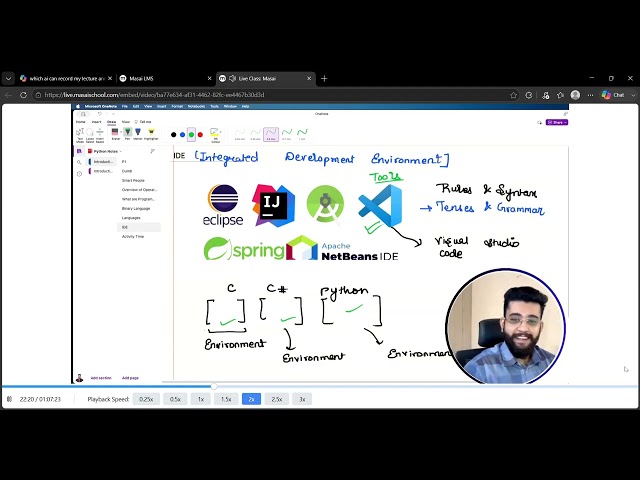Select the Live Class Masai tab
Viewport: 640px width, 480px height.
pos(265,78)
